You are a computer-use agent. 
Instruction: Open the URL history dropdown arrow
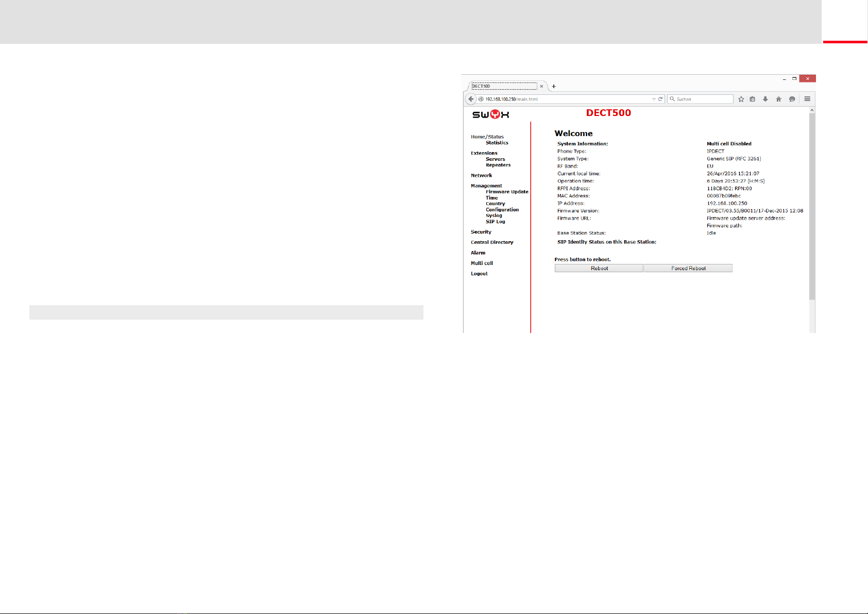click(654, 99)
